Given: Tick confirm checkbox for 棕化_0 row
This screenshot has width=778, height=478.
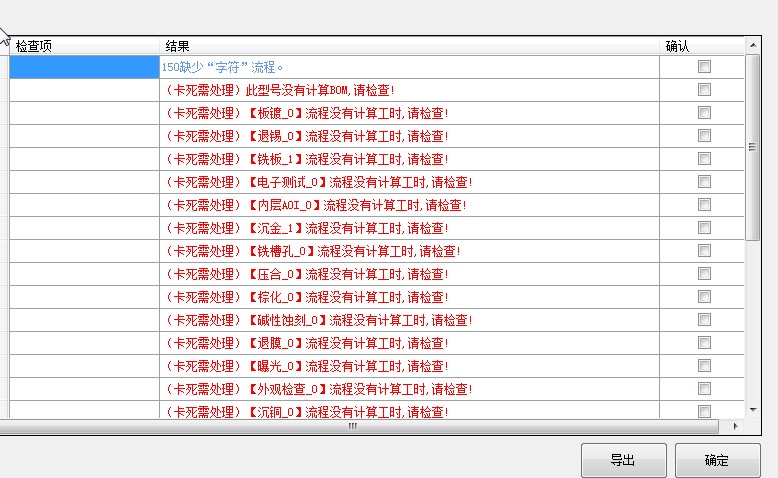Looking at the screenshot, I should (704, 296).
